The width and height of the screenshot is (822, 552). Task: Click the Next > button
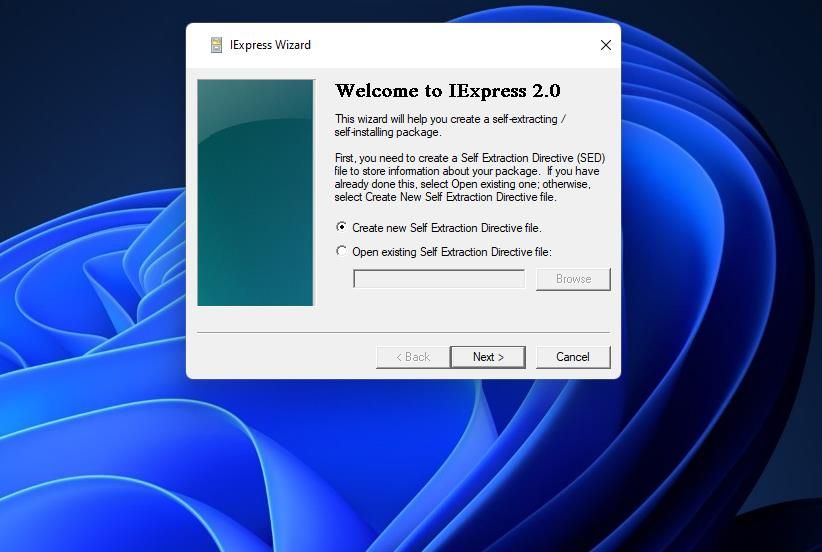(x=488, y=357)
